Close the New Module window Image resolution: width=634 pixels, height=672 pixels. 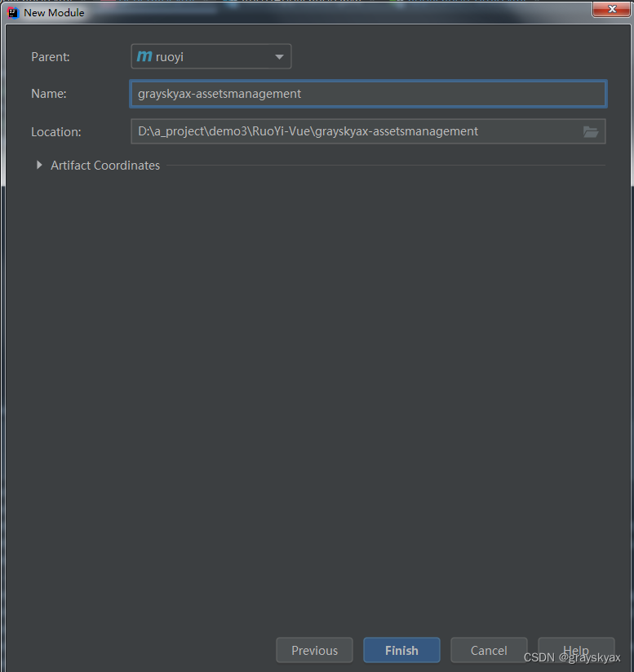(x=612, y=9)
